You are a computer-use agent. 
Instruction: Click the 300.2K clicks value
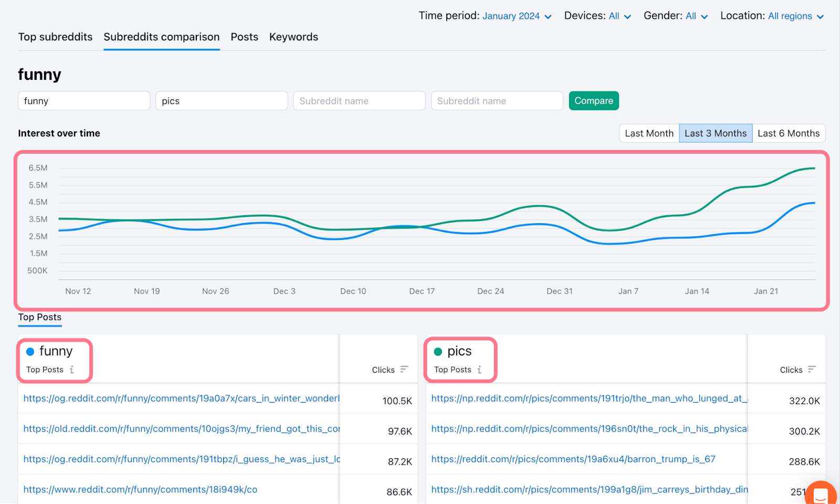tap(804, 432)
